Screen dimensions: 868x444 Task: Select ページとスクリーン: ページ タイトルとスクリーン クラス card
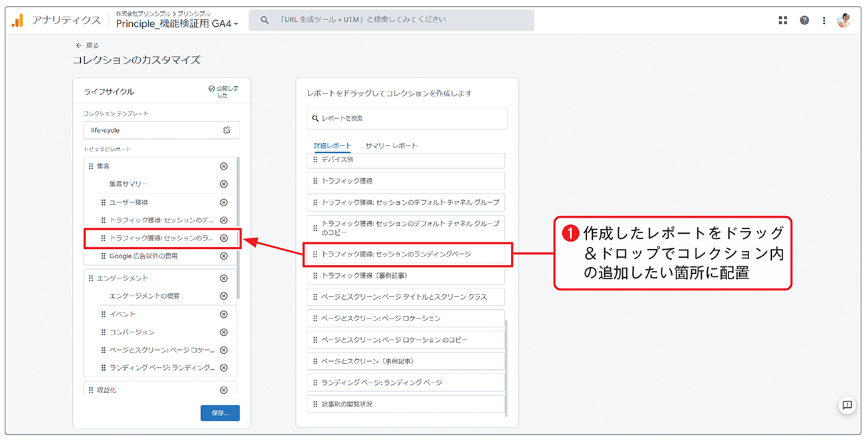click(406, 297)
